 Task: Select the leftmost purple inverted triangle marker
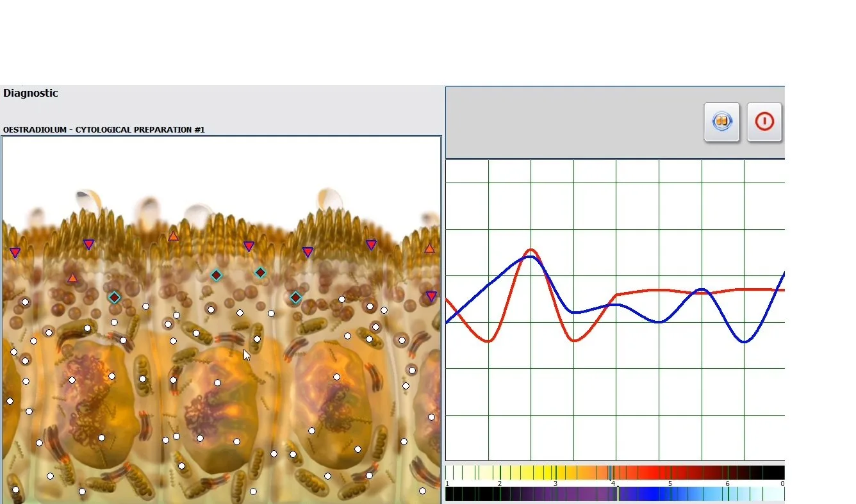point(15,252)
